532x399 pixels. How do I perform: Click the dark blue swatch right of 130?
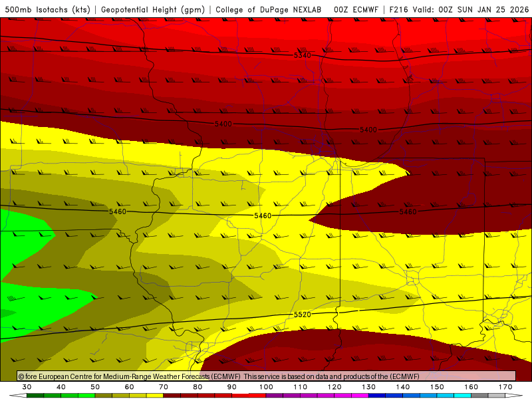tap(377, 396)
